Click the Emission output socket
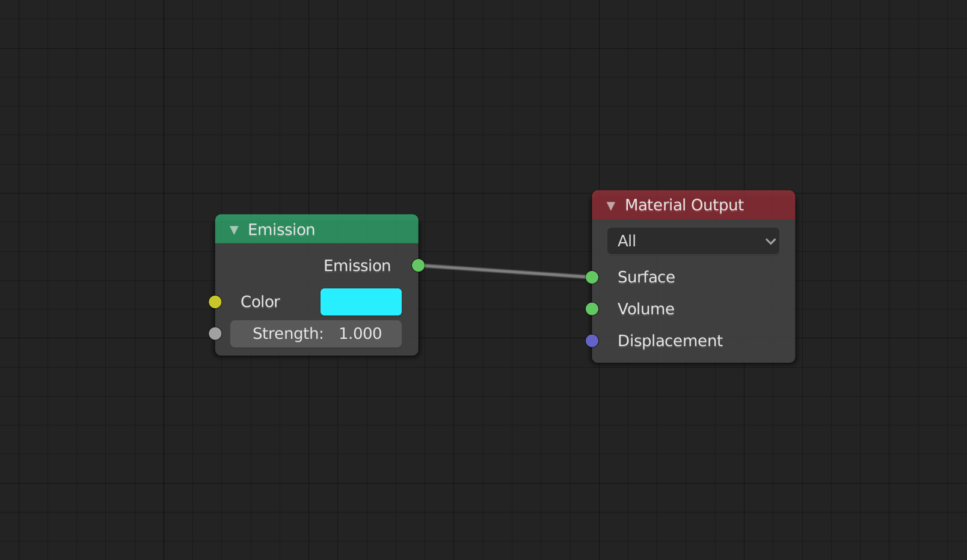 pos(418,266)
